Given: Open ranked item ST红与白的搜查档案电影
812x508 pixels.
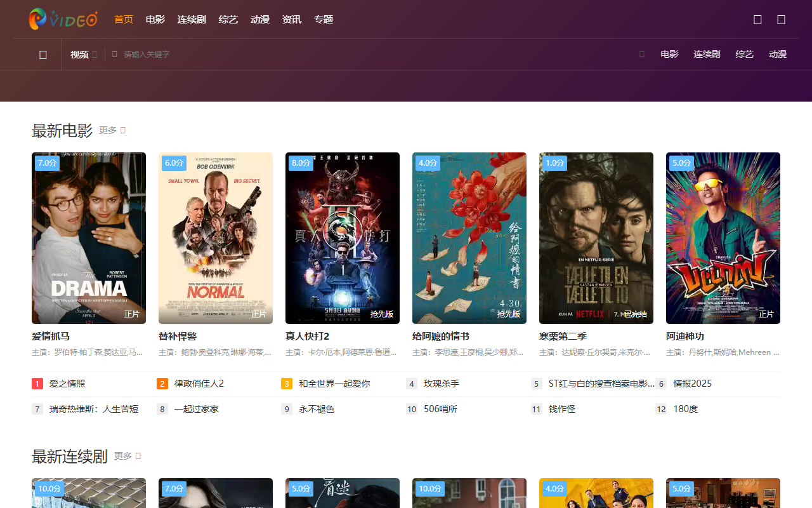Looking at the screenshot, I should pos(601,384).
